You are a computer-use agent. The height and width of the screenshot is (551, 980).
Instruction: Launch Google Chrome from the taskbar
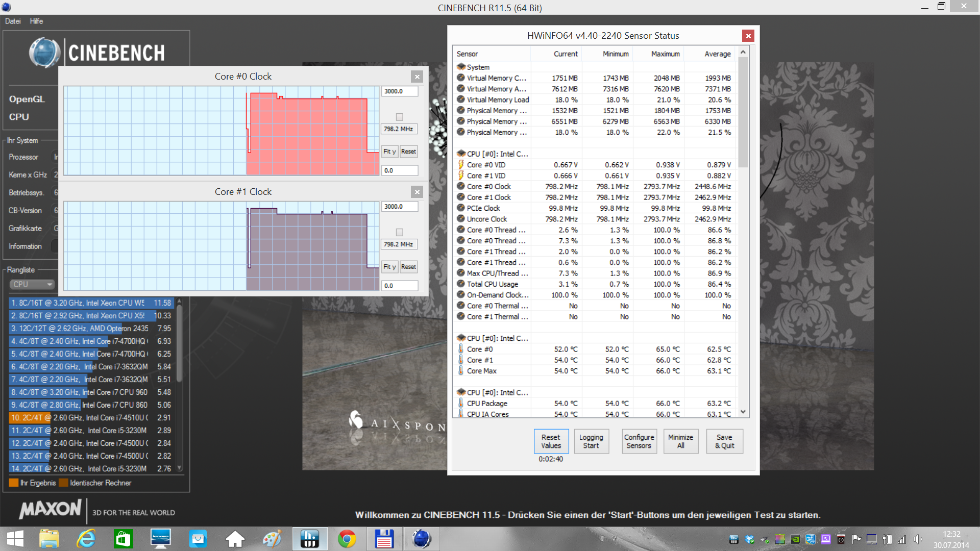(347, 539)
